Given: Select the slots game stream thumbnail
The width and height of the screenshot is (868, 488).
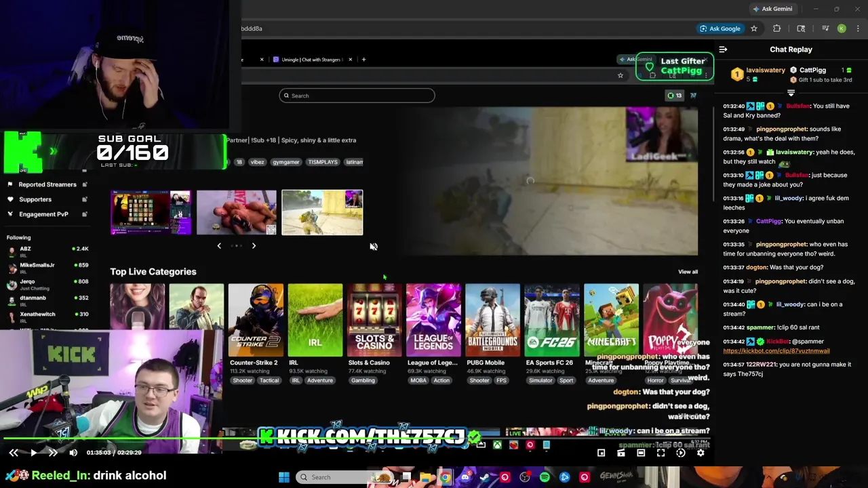Looking at the screenshot, I should point(151,212).
